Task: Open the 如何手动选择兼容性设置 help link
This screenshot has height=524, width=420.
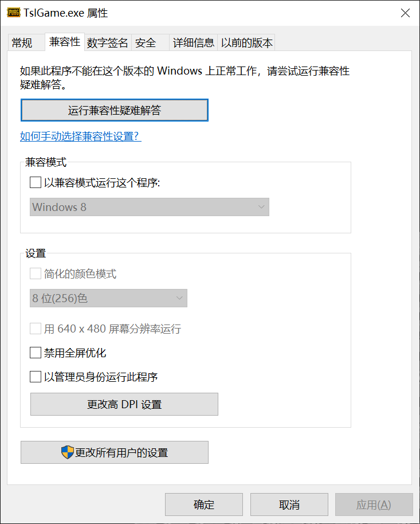Action: click(x=81, y=136)
